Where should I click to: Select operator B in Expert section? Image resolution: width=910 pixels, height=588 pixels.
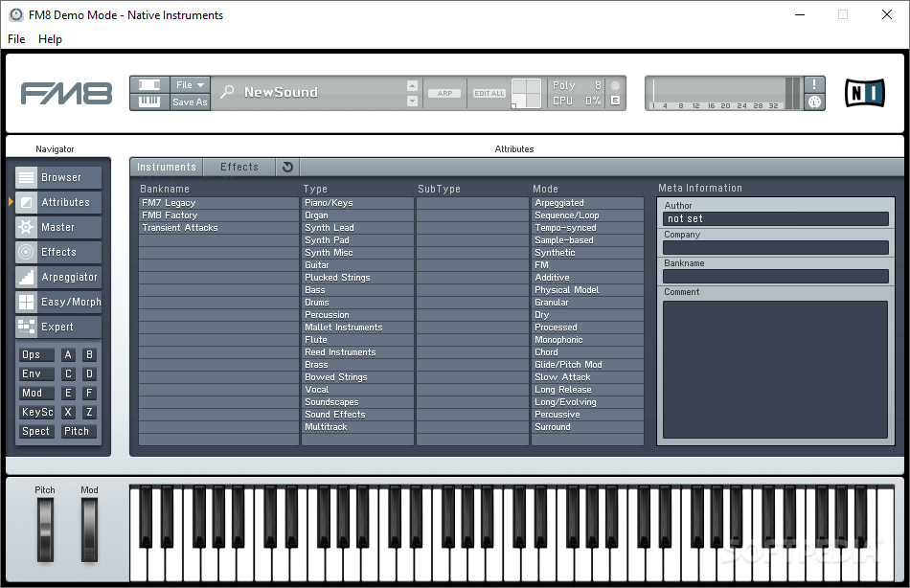pos(89,354)
